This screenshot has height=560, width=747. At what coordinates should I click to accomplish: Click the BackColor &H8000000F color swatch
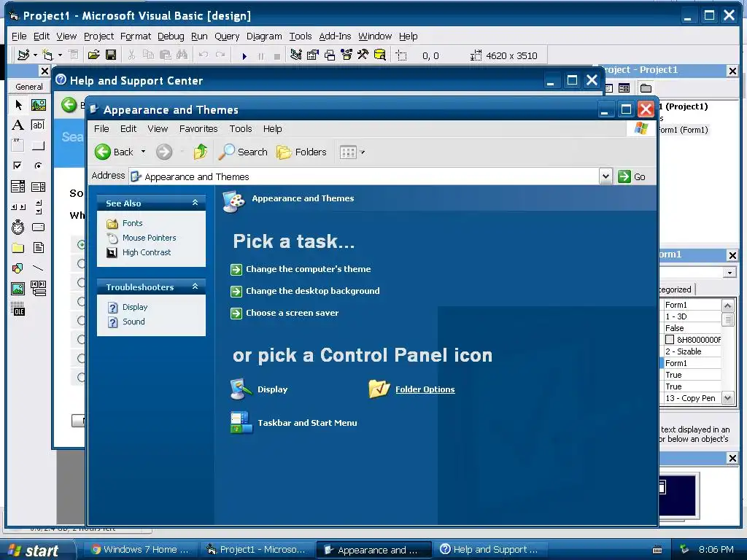670,340
